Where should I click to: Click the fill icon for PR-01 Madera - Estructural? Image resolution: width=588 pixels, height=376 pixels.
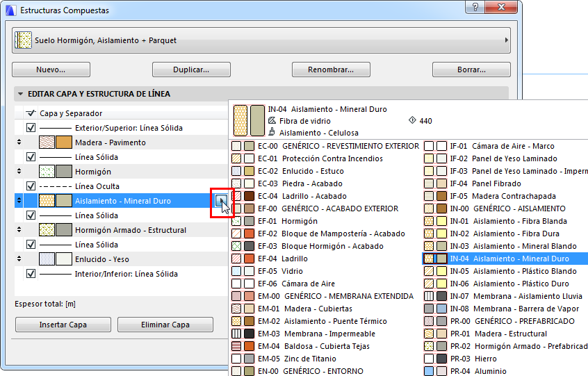pyautogui.click(x=429, y=334)
